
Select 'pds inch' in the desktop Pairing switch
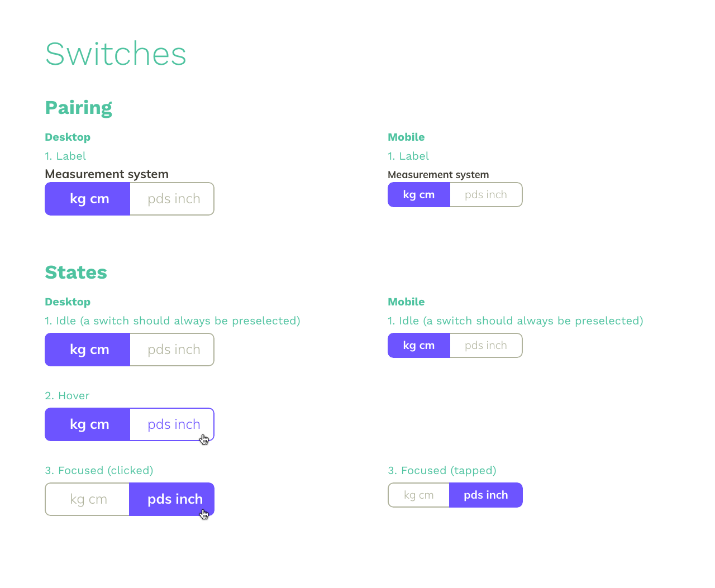click(173, 199)
